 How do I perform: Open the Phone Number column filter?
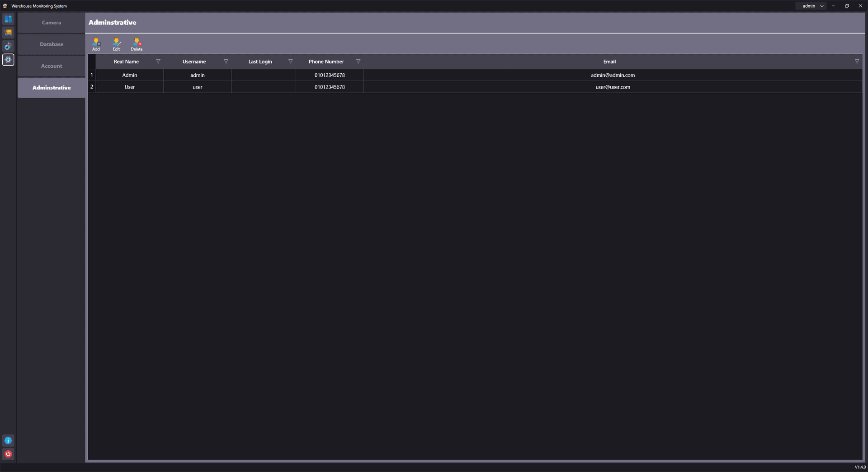(358, 61)
